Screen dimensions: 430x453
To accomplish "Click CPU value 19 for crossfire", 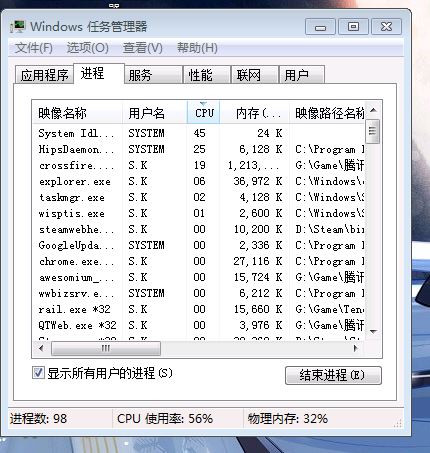I will [x=199, y=165].
